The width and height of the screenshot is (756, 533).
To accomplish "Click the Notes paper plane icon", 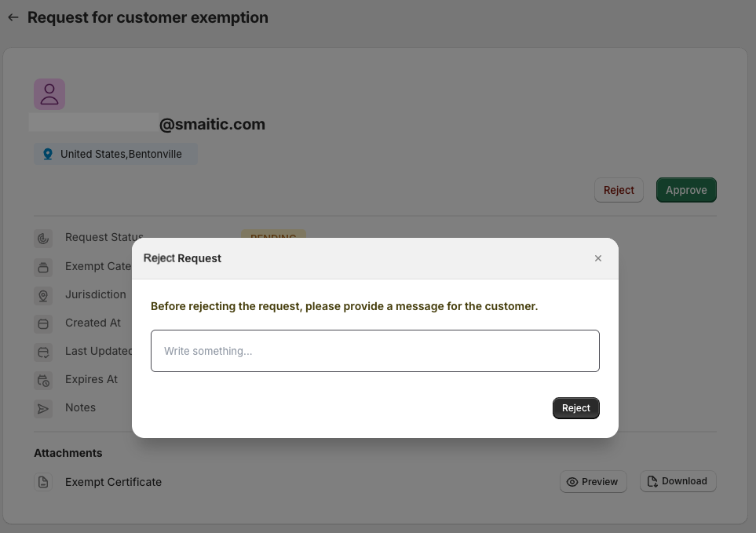I will coord(43,409).
